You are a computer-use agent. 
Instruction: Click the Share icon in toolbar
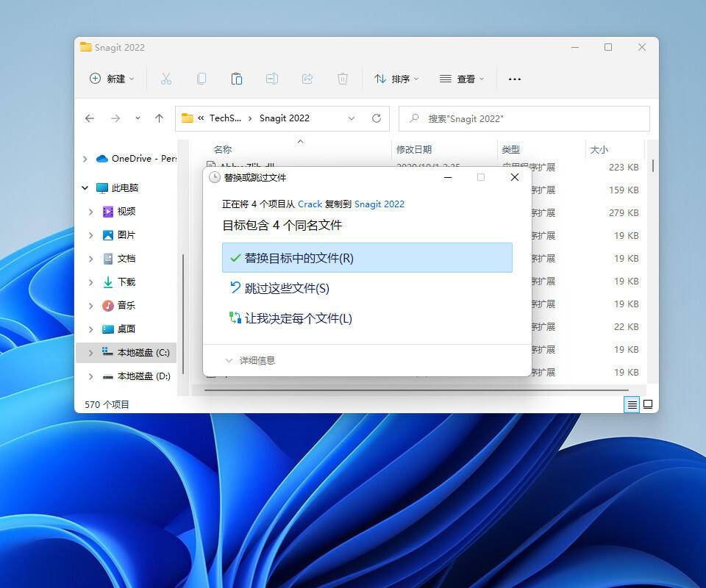tap(307, 79)
